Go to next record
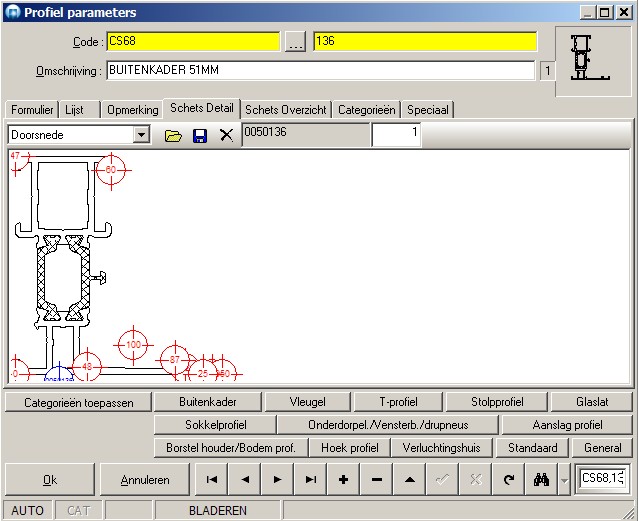This screenshot has width=638, height=521. [278, 479]
